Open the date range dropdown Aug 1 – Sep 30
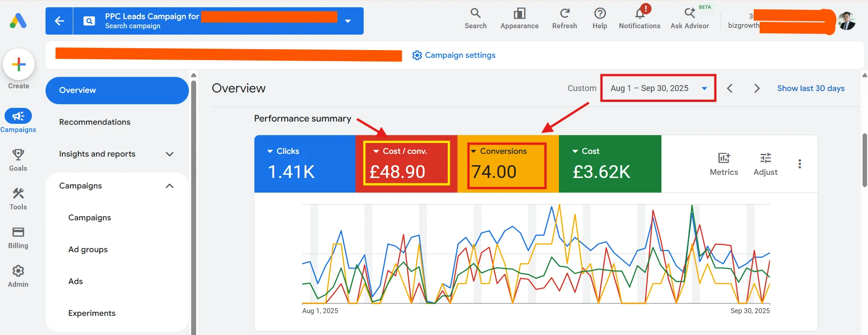The width and height of the screenshot is (868, 335). coord(658,88)
